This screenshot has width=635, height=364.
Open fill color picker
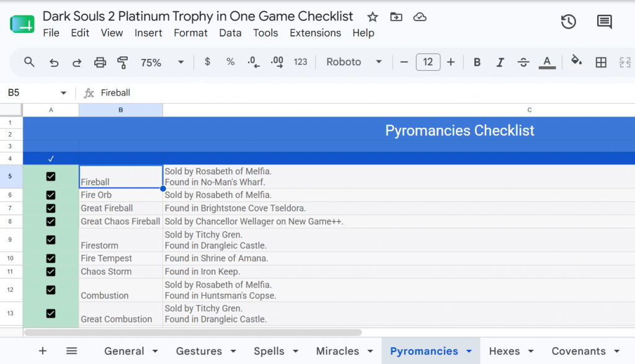coord(576,61)
